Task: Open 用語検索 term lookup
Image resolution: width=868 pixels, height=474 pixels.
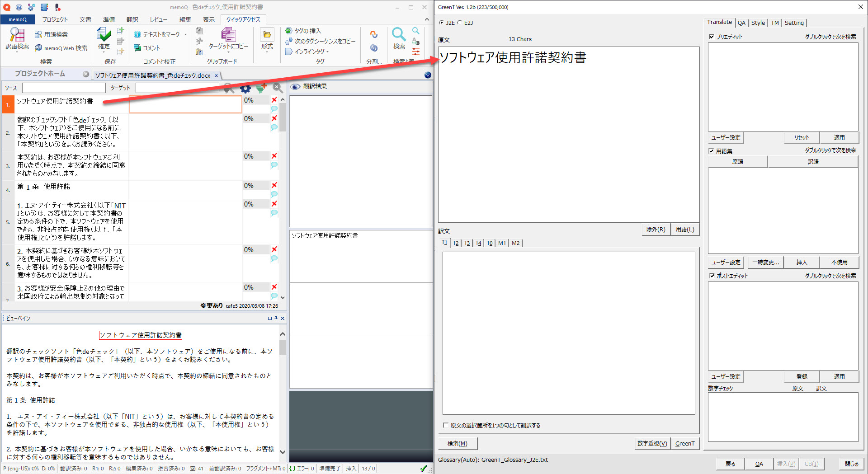Action: (x=51, y=35)
